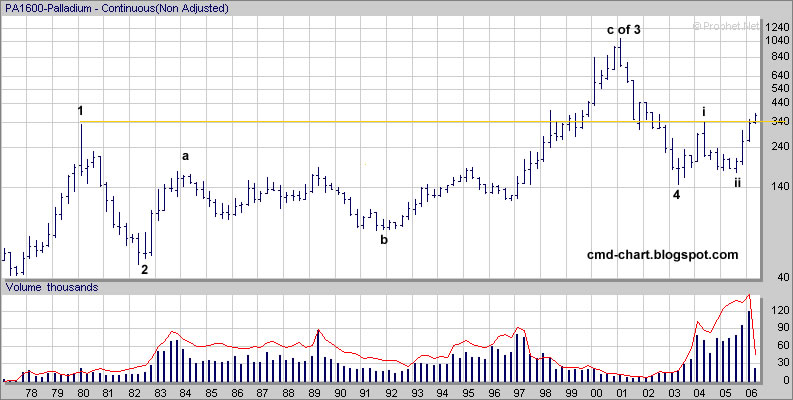Select year label 93 on time axis
Screen dimensions: 793x400
click(x=416, y=393)
